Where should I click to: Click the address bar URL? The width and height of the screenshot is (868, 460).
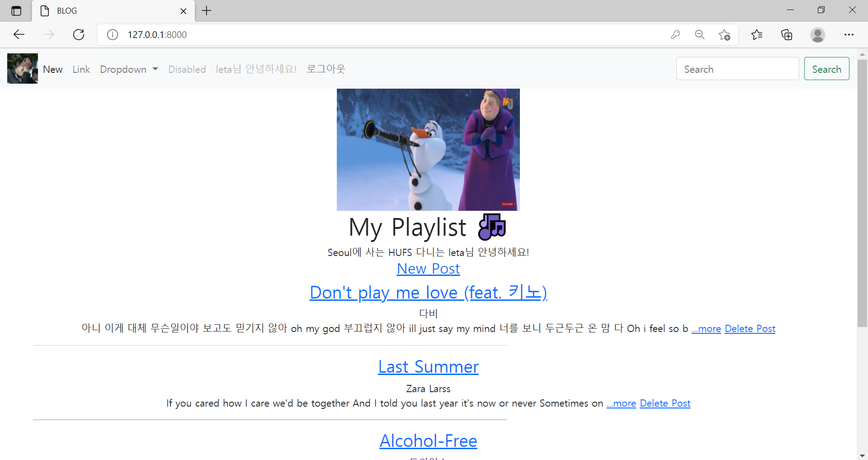tap(157, 34)
